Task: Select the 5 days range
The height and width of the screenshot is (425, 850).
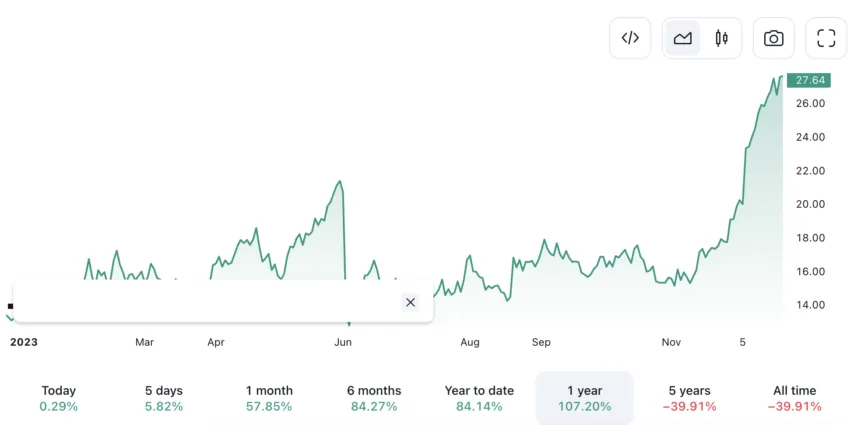Action: tap(164, 398)
